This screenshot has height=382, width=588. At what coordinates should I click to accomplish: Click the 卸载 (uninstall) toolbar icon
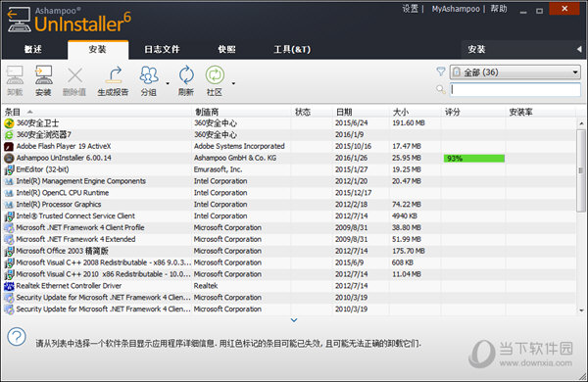coord(15,75)
